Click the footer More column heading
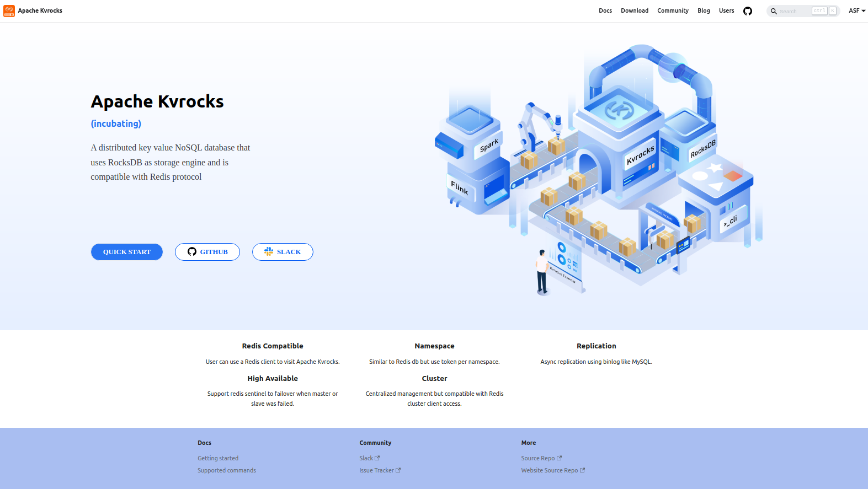Image resolution: width=868 pixels, height=489 pixels. (529, 443)
